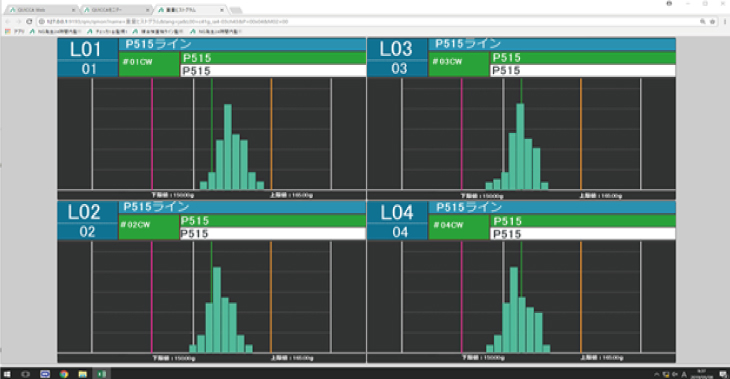Click the green P515 bar in L01 panel

(x=273, y=58)
